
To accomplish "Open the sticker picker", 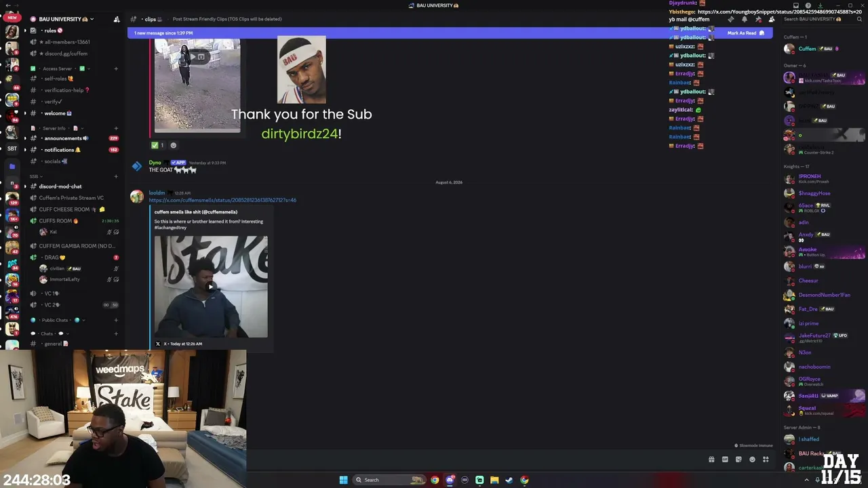I will (738, 460).
